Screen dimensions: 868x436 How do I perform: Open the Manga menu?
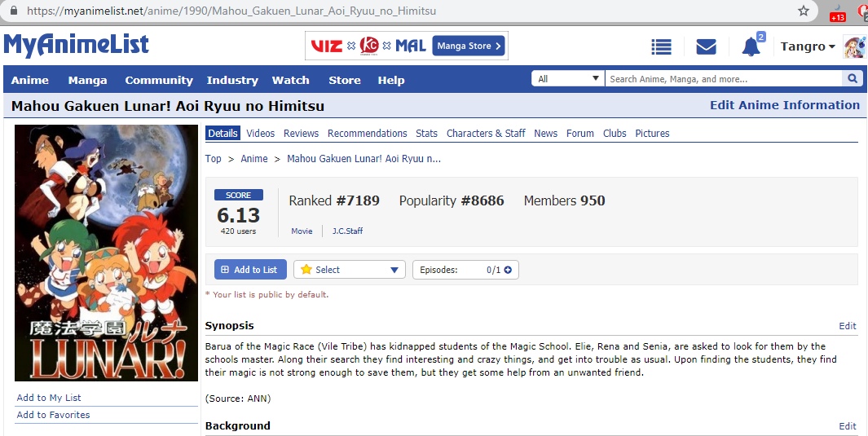87,80
